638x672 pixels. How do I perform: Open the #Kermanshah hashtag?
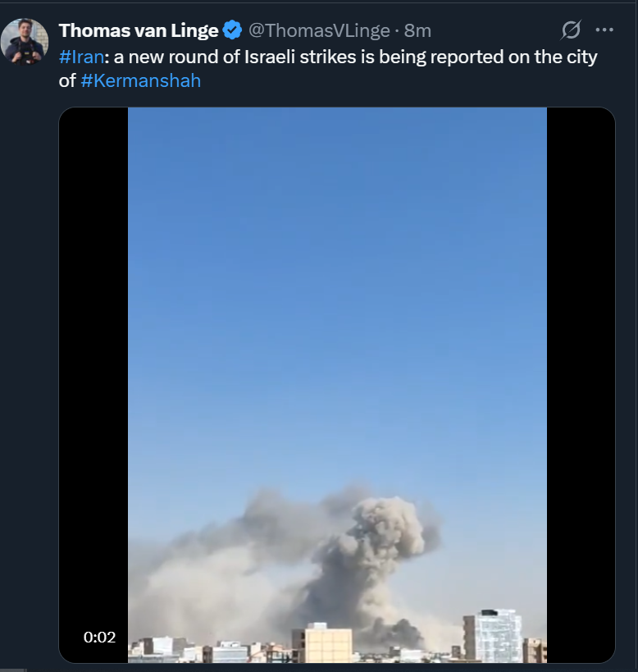[x=140, y=80]
